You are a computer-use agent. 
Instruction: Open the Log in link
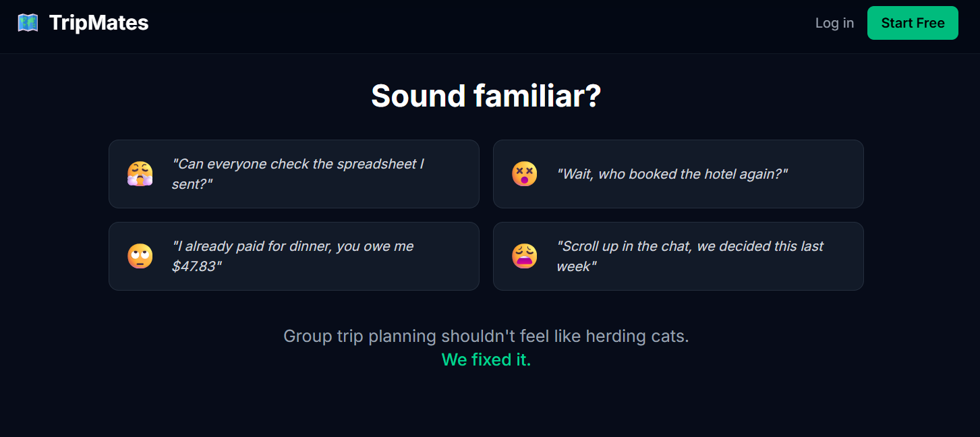834,23
